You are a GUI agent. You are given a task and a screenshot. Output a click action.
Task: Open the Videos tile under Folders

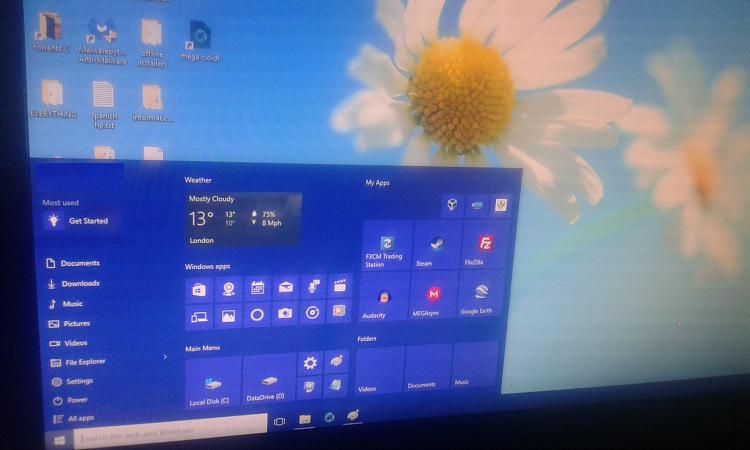(x=380, y=371)
